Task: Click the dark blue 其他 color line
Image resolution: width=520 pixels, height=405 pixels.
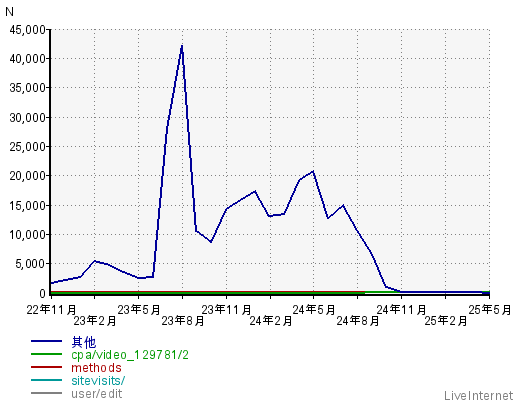Action: pos(46,341)
